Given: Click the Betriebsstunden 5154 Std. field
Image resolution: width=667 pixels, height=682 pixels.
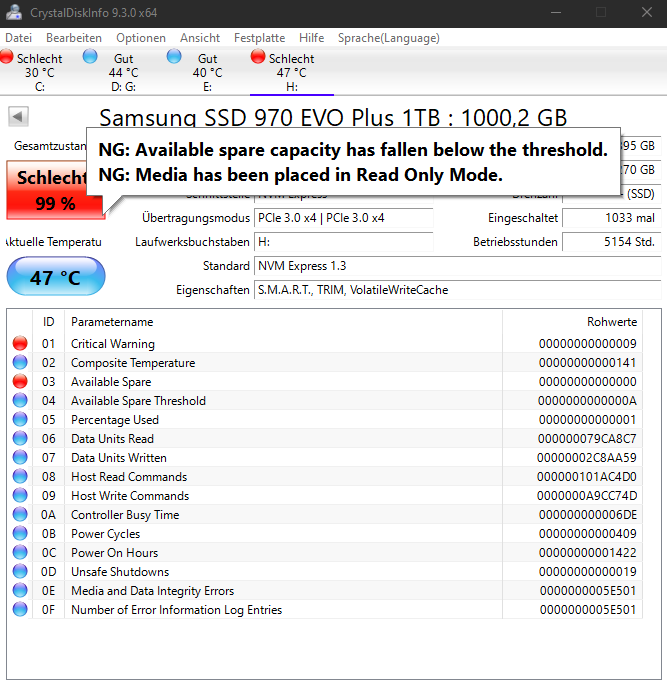Looking at the screenshot, I should [611, 242].
